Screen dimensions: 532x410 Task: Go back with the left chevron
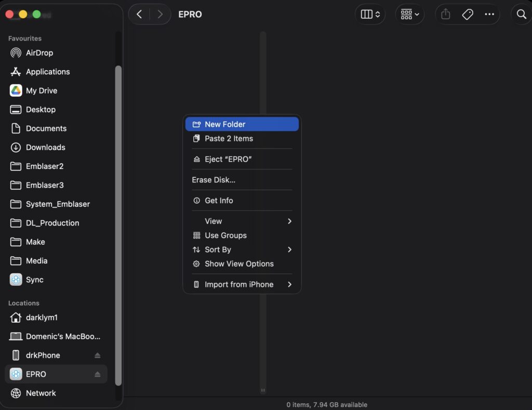tap(139, 15)
